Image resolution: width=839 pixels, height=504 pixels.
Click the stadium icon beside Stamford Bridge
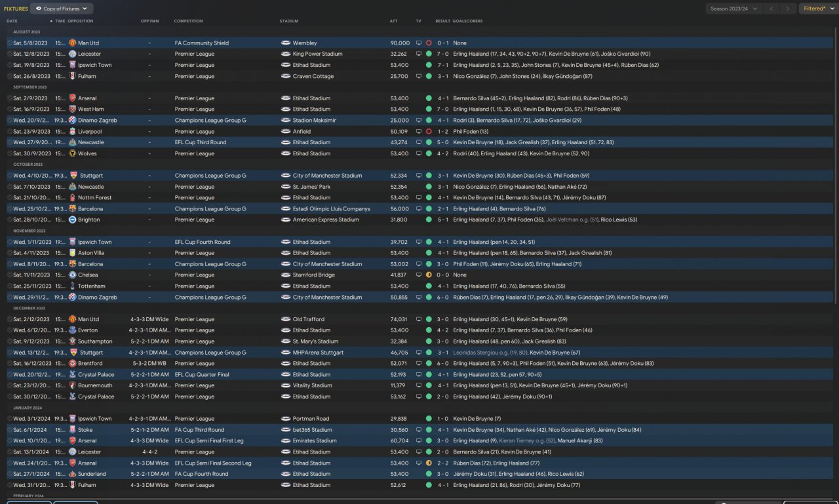285,275
